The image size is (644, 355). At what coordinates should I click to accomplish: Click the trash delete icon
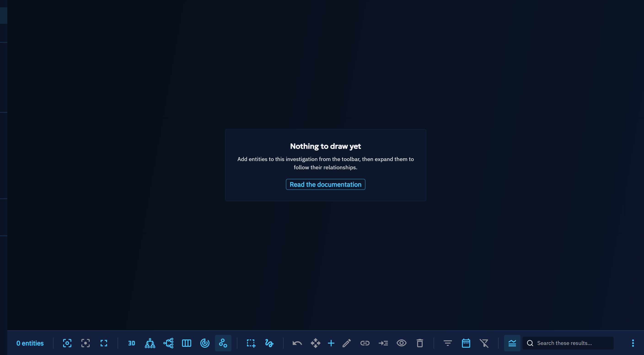point(420,343)
